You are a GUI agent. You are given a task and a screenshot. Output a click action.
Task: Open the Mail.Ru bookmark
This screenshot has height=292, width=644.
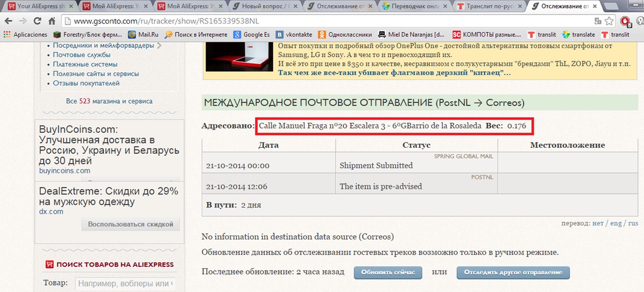[x=144, y=34]
